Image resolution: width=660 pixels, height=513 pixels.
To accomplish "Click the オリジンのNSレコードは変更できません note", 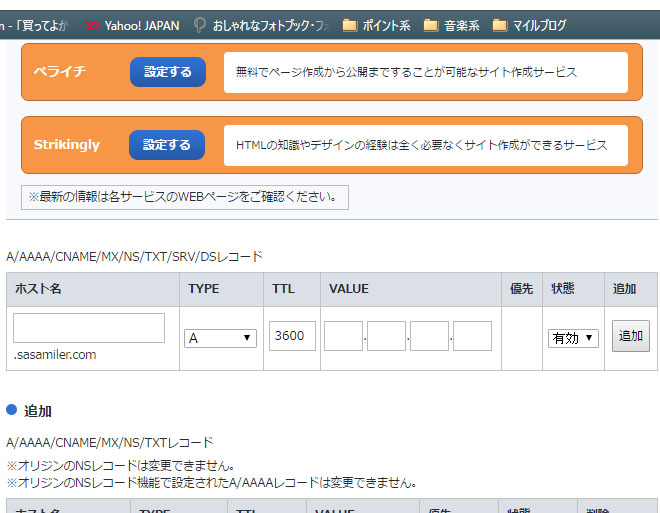I will (121, 466).
